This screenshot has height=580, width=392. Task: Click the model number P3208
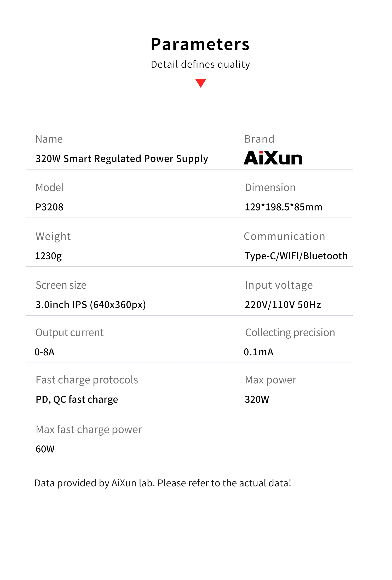[x=49, y=207]
